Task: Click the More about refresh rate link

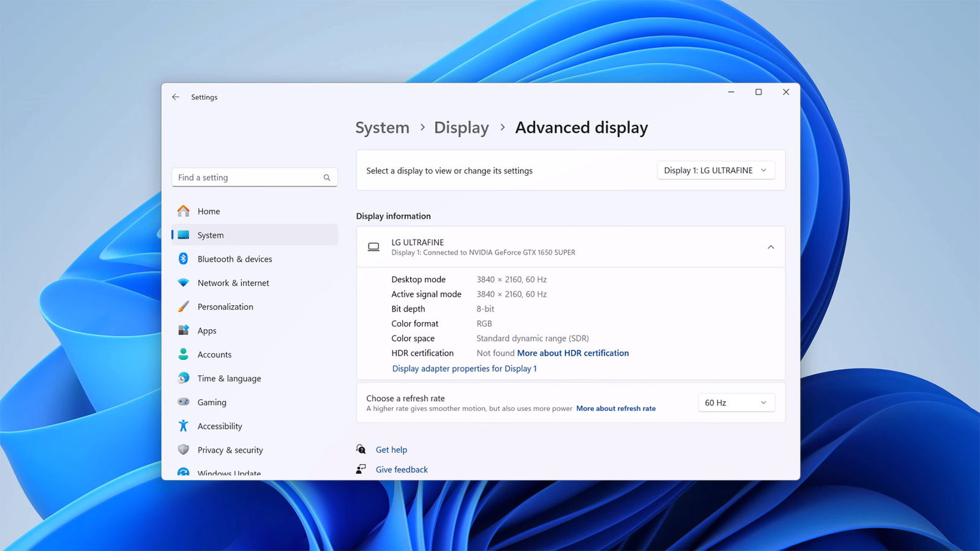Action: [x=615, y=408]
